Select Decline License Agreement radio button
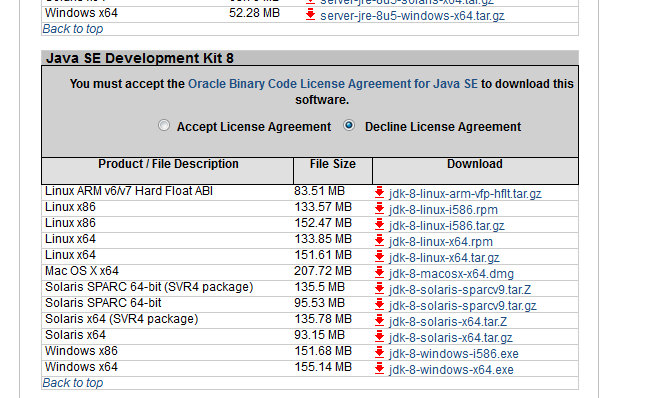 tap(349, 125)
